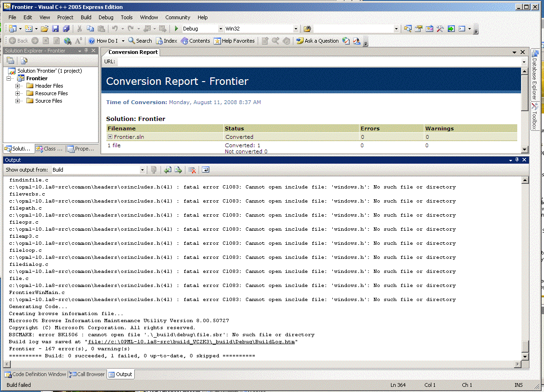This screenshot has width=544, height=392.
Task: Expand the Source Files folder
Action: (18, 101)
